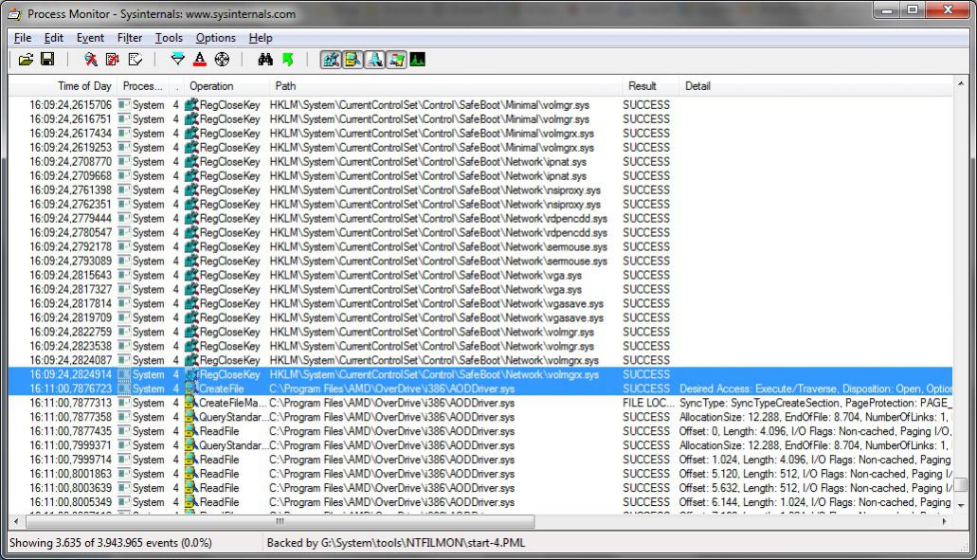This screenshot has height=560, width=977.
Task: Click the Result column header
Action: (650, 86)
